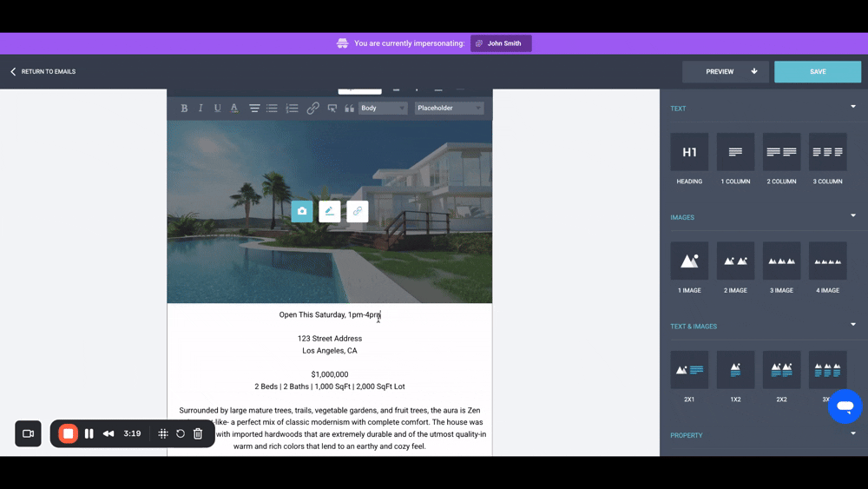Replace image using the camera icon
Viewport: 868px width, 489px height.
302,211
